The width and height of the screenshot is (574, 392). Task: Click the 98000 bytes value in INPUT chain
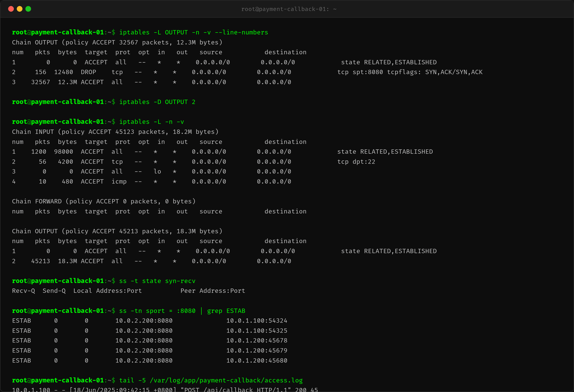64,152
